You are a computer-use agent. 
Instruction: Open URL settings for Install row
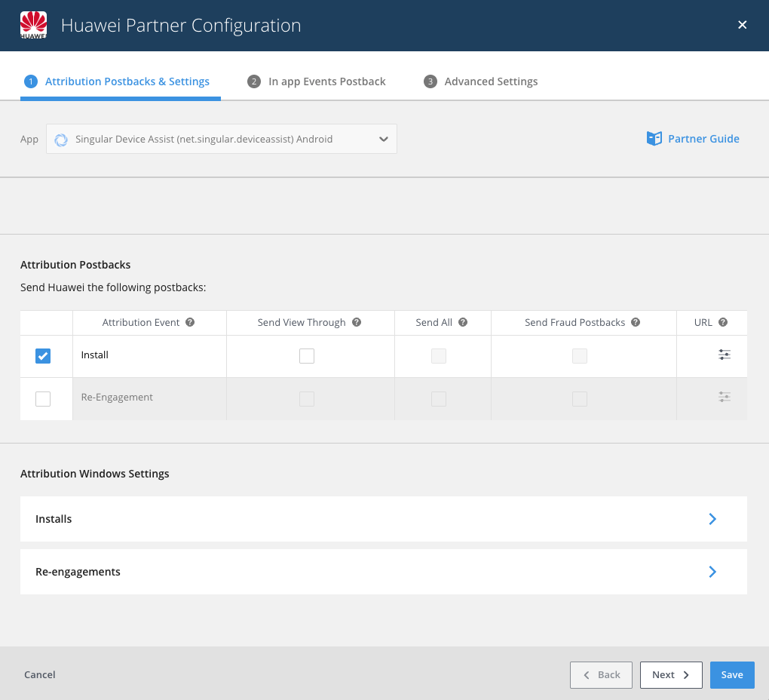pos(725,355)
